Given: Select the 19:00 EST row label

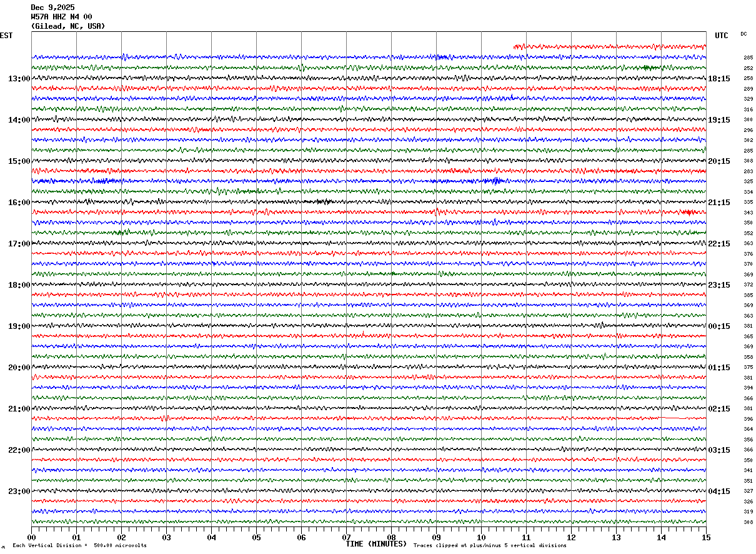Looking at the screenshot, I should pyautogui.click(x=19, y=326).
